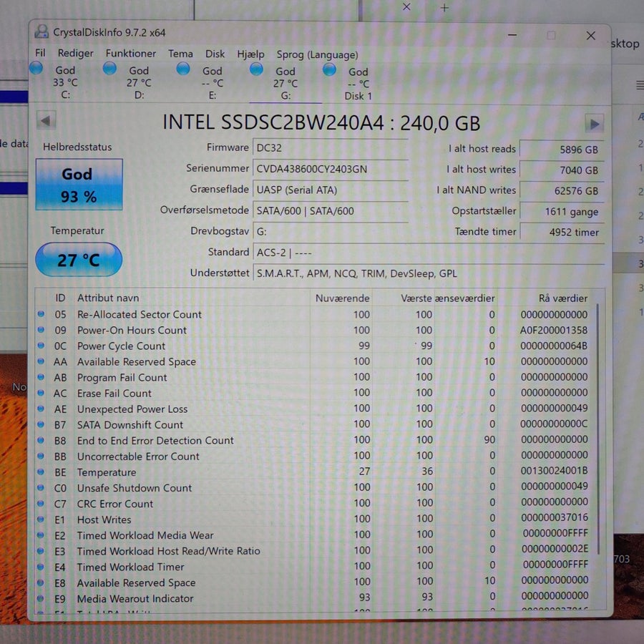Click the Serienummer field
The image size is (644, 644).
tap(330, 169)
